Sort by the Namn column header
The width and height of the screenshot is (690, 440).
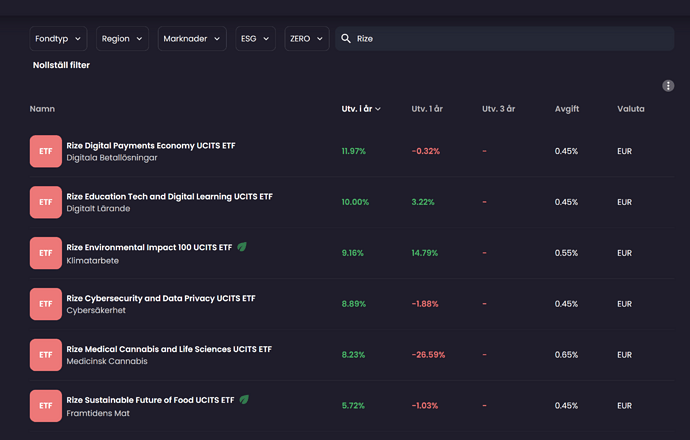(42, 109)
